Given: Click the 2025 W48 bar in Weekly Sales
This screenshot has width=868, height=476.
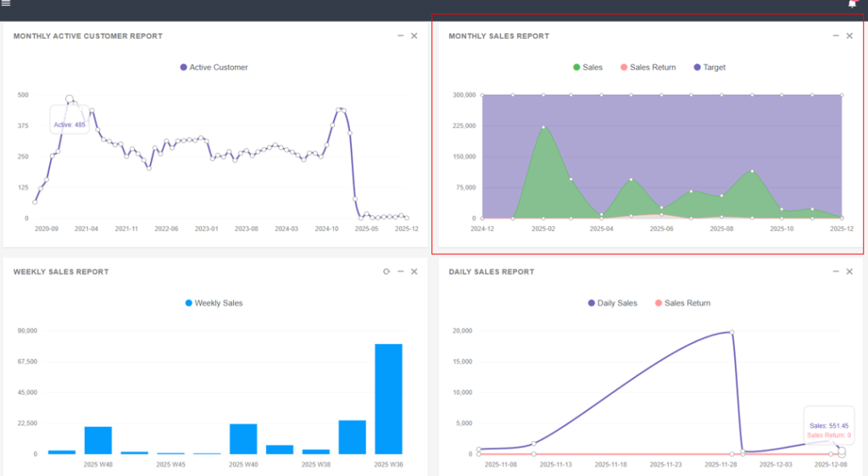Looking at the screenshot, I should [98, 440].
